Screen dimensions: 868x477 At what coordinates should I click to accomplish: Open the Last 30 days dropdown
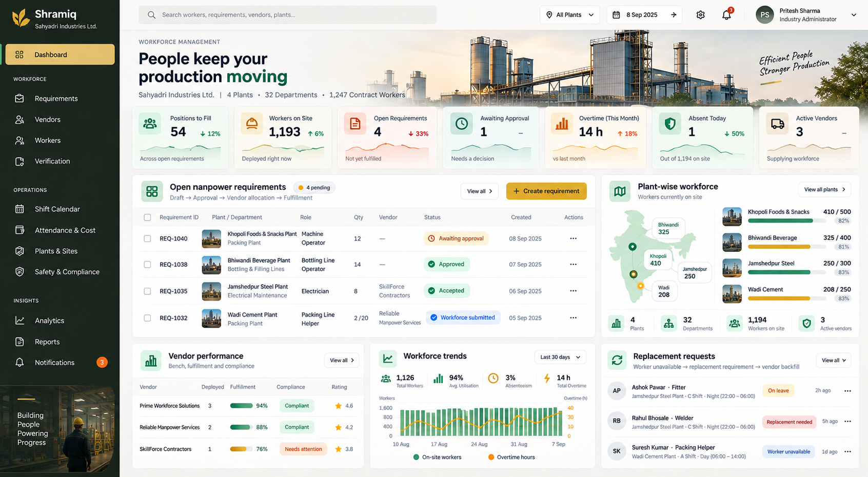(560, 357)
